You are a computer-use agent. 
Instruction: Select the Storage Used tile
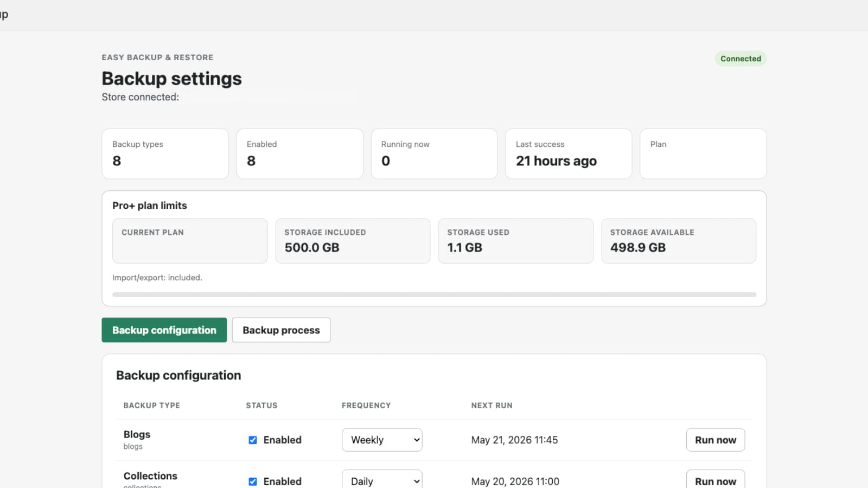coord(516,241)
